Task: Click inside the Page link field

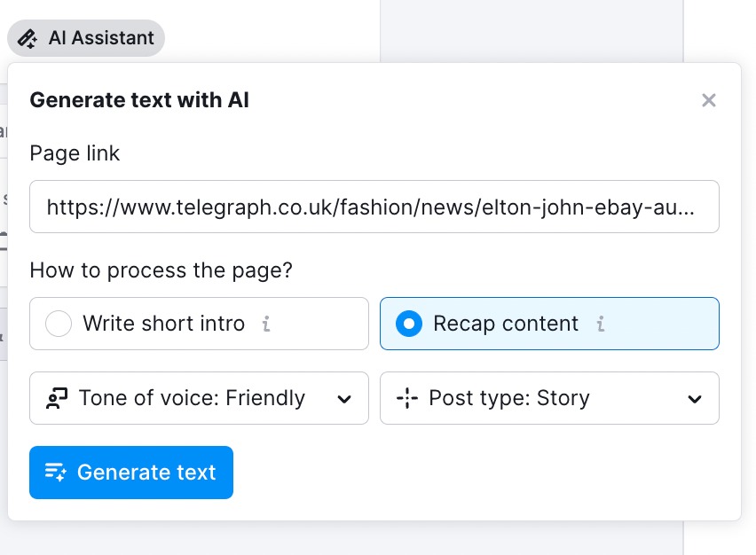Action: (x=374, y=206)
